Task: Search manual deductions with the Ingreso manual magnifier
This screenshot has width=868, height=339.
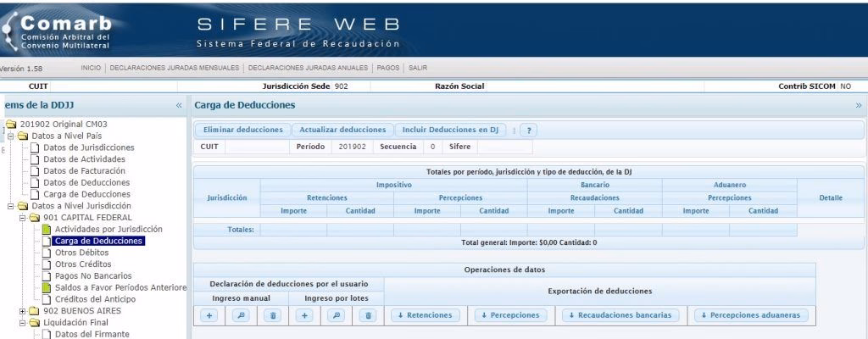Action: pos(241,315)
